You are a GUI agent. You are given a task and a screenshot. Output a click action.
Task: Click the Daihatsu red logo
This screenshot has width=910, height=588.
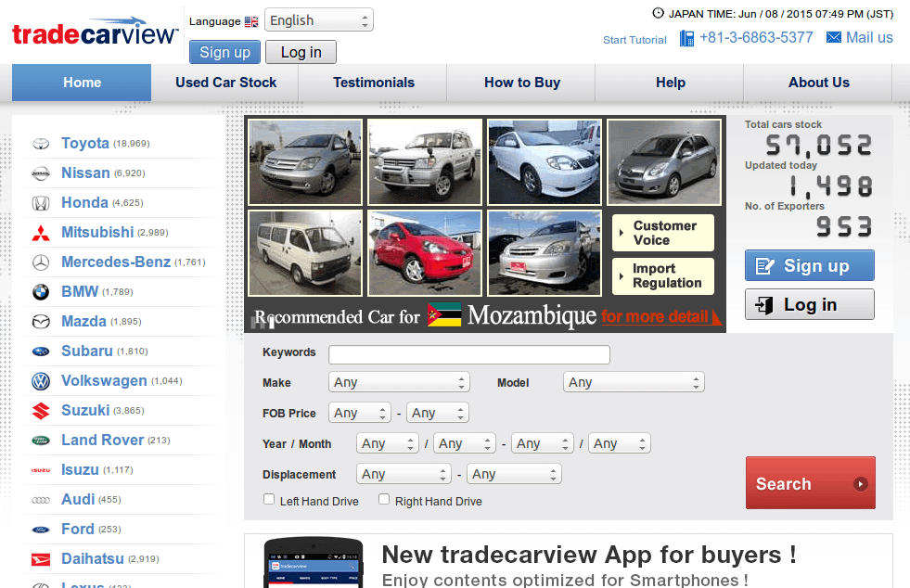pos(41,559)
